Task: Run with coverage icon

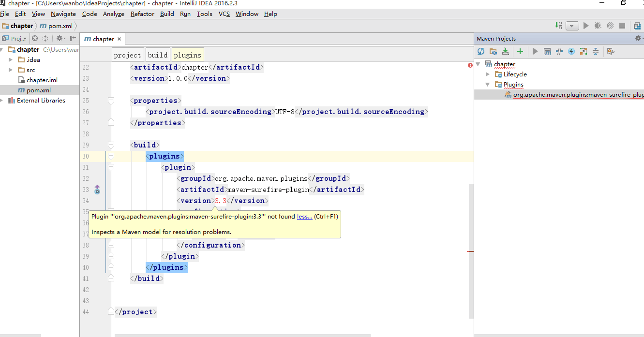Action: [610, 26]
